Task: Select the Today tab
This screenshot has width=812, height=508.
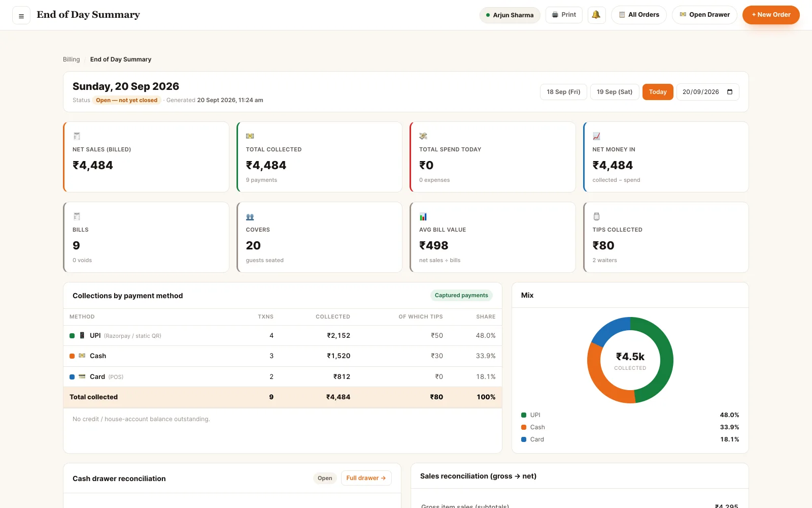Action: (x=658, y=92)
